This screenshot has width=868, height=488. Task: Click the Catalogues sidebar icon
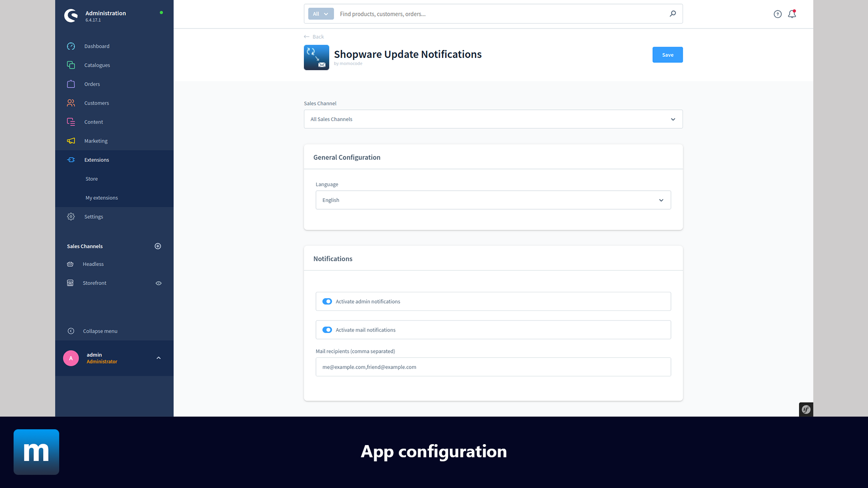[x=71, y=65]
